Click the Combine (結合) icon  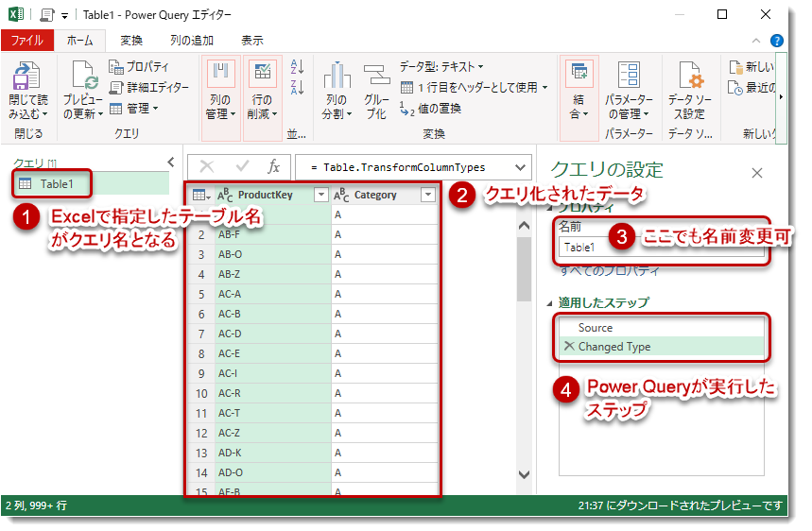pyautogui.click(x=579, y=74)
